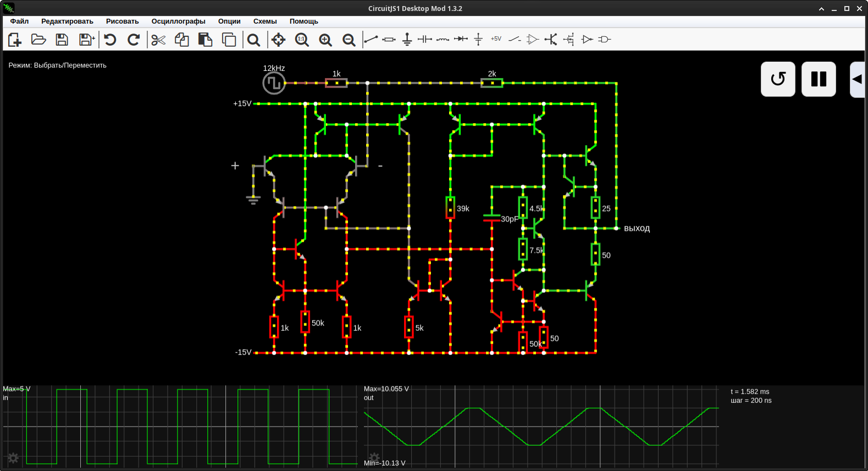This screenshot has width=868, height=471.
Task: Select the 2k feedback resistor
Action: [491, 83]
